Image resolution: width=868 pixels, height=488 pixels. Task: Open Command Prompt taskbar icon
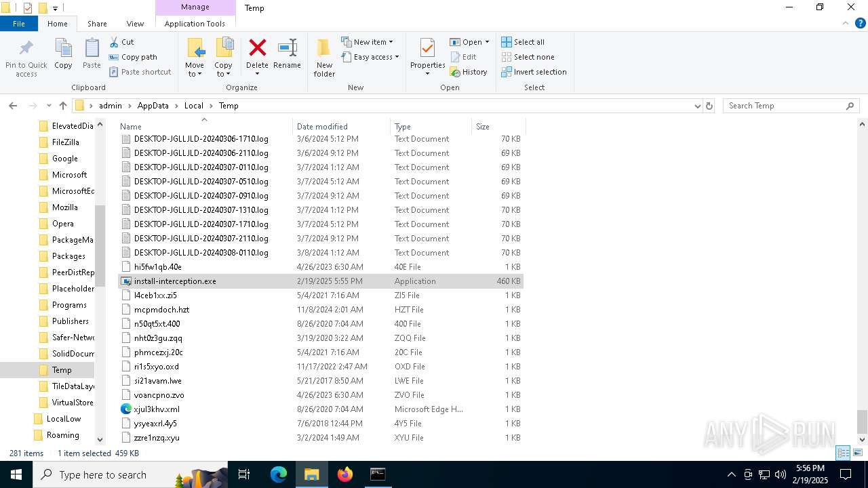pos(378,474)
